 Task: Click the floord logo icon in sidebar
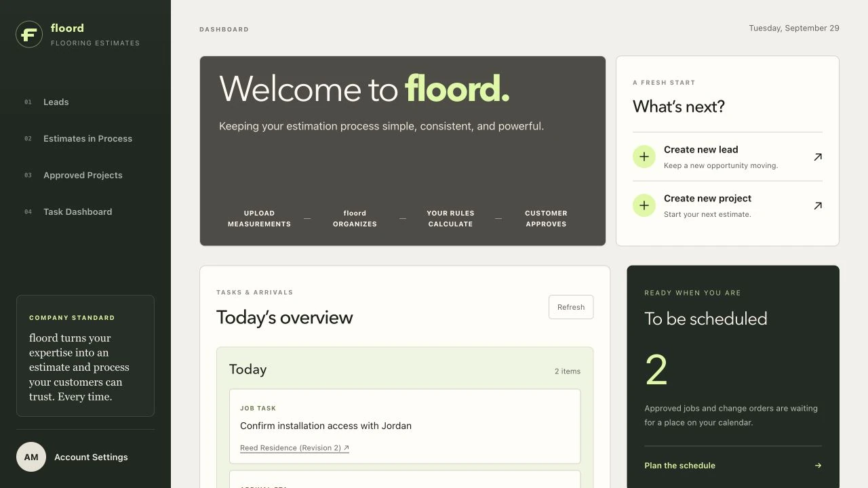click(x=29, y=34)
